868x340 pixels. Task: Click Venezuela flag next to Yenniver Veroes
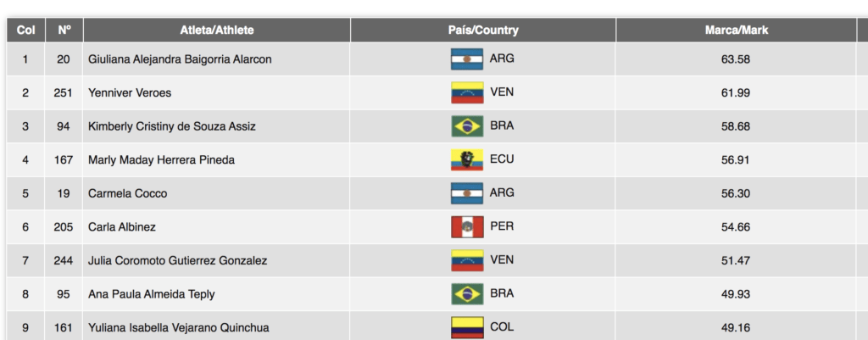click(x=467, y=92)
